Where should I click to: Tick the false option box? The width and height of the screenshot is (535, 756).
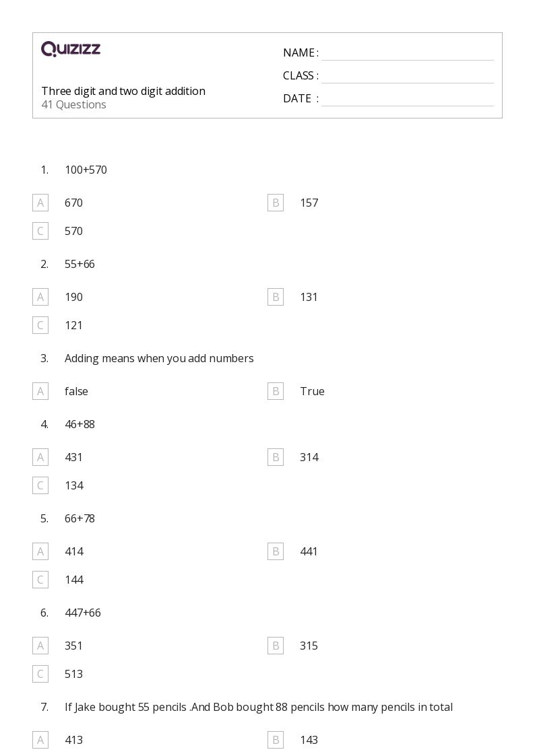40,392
